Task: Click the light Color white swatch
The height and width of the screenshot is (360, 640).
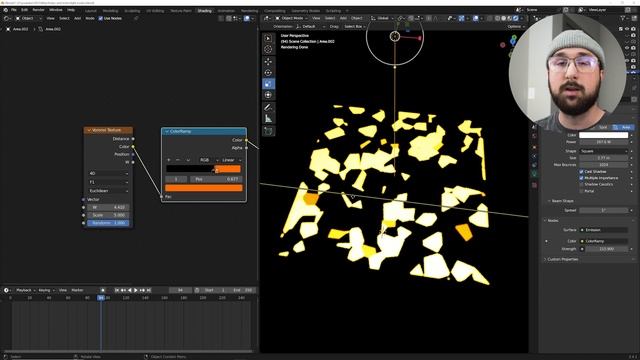Action: tap(604, 135)
